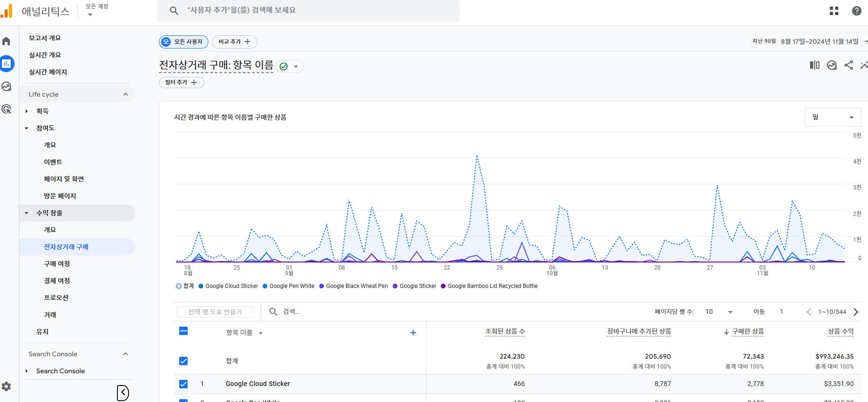The width and height of the screenshot is (868, 402).
Task: Click the report status check icon
Action: point(283,66)
